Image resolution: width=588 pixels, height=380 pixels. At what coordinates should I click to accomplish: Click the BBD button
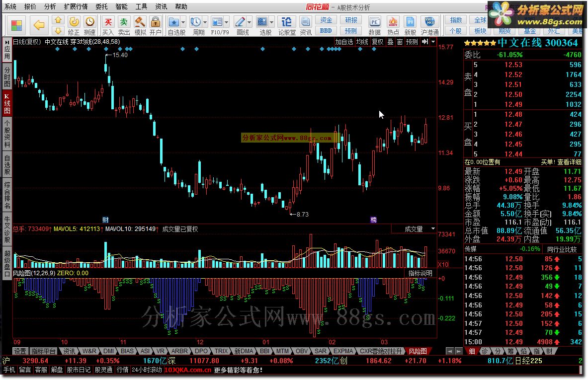(x=326, y=31)
